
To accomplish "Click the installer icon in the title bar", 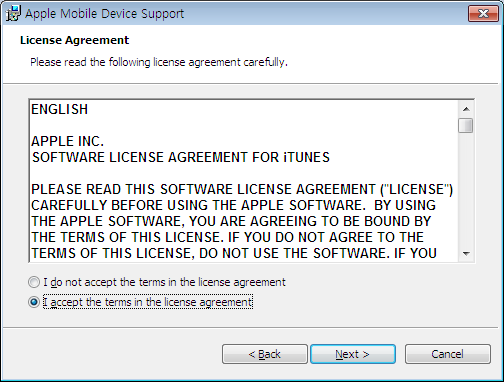I will pos(13,14).
